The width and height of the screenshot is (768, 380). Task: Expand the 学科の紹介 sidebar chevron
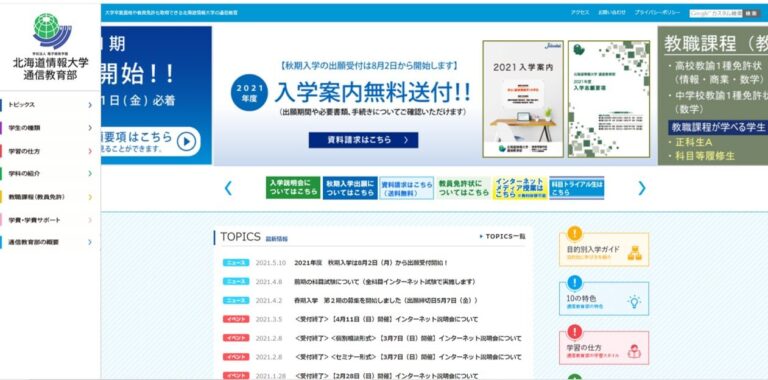point(90,173)
